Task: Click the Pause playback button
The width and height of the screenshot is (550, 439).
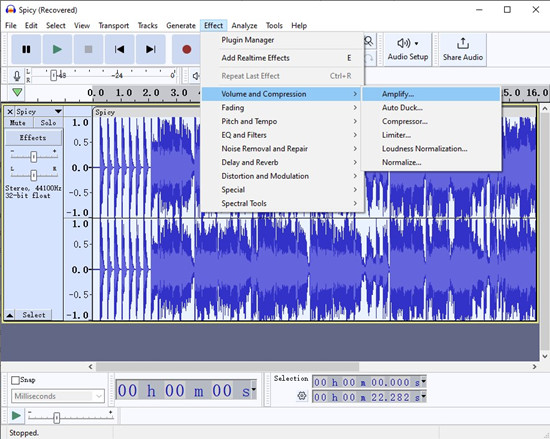Action: [26, 49]
